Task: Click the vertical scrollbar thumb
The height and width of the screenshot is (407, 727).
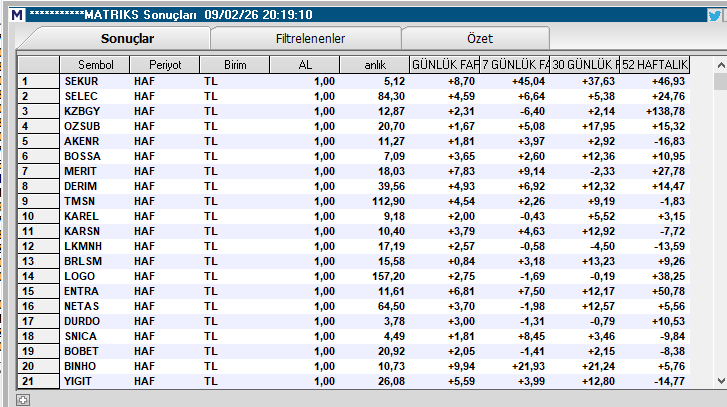Action: point(721,82)
